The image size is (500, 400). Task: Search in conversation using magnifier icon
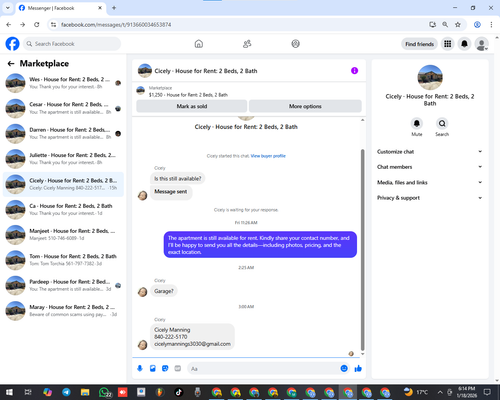tap(442, 124)
